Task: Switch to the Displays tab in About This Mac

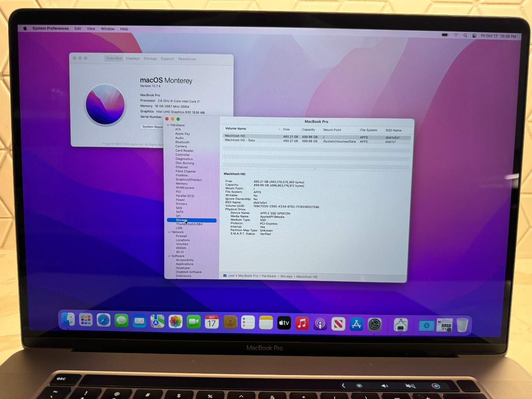Action: pyautogui.click(x=133, y=59)
